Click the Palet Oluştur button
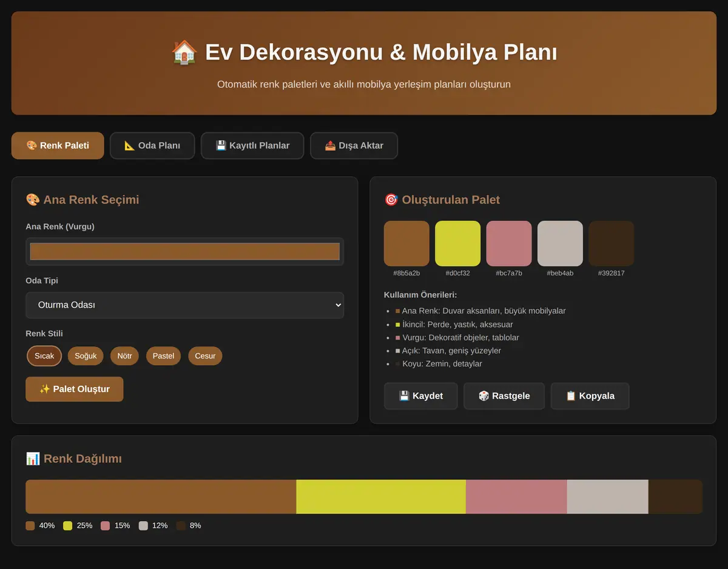Image resolution: width=728 pixels, height=569 pixels. pos(75,389)
